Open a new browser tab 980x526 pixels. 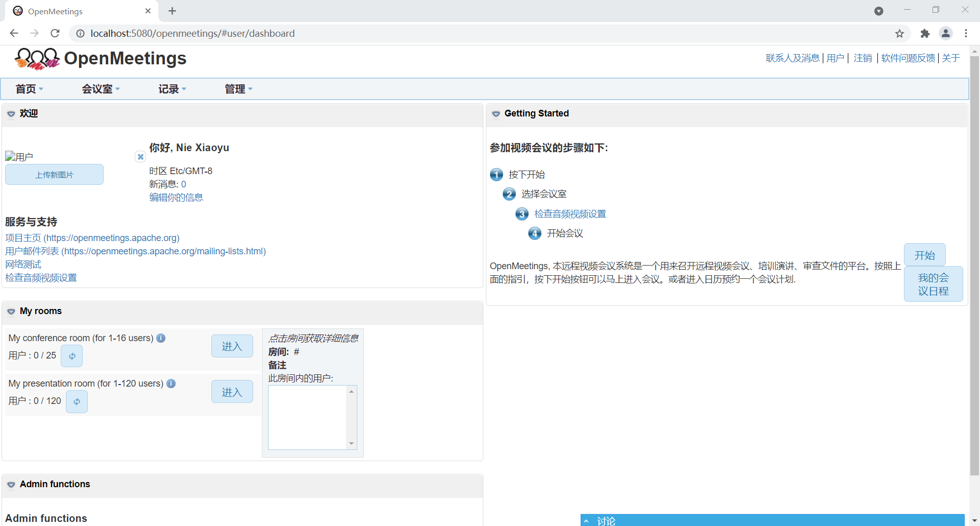173,11
